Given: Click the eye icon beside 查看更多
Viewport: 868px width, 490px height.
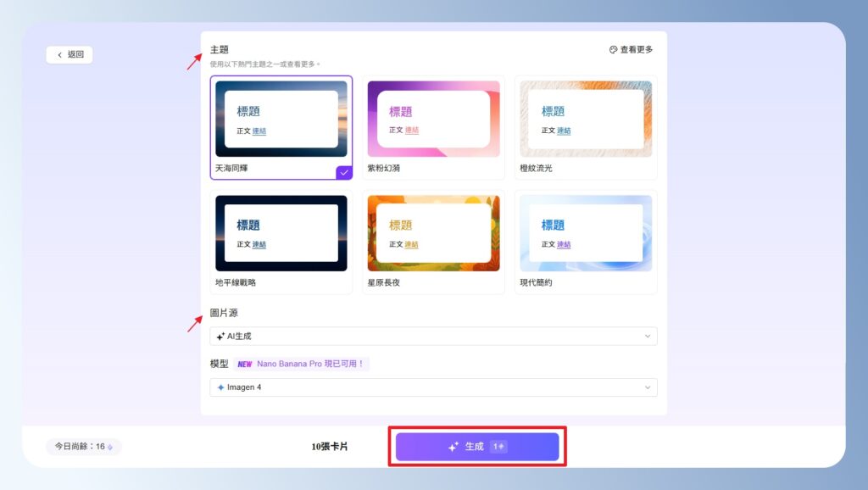Looking at the screenshot, I should click(613, 49).
